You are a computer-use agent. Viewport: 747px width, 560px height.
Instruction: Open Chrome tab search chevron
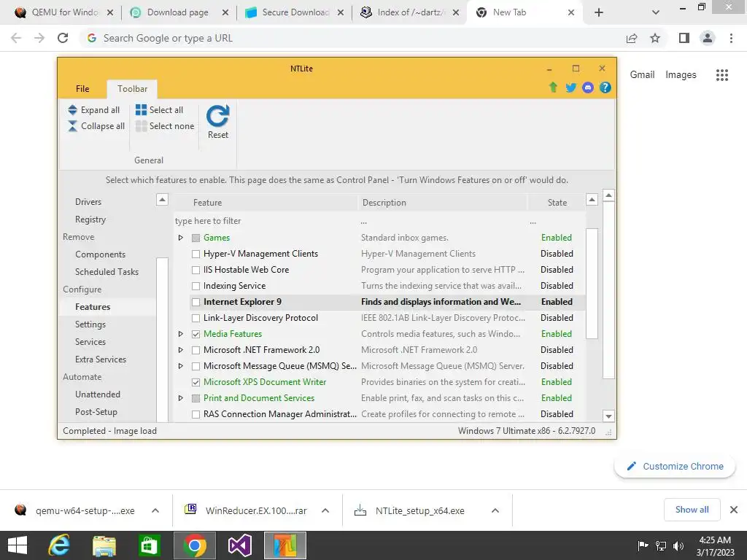[656, 12]
